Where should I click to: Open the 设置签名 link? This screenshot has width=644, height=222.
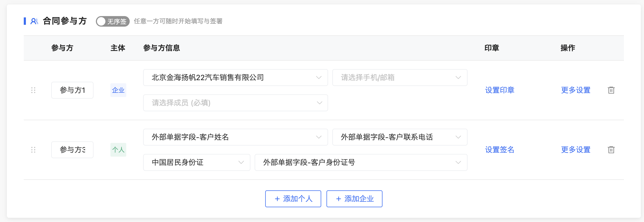[x=500, y=150]
